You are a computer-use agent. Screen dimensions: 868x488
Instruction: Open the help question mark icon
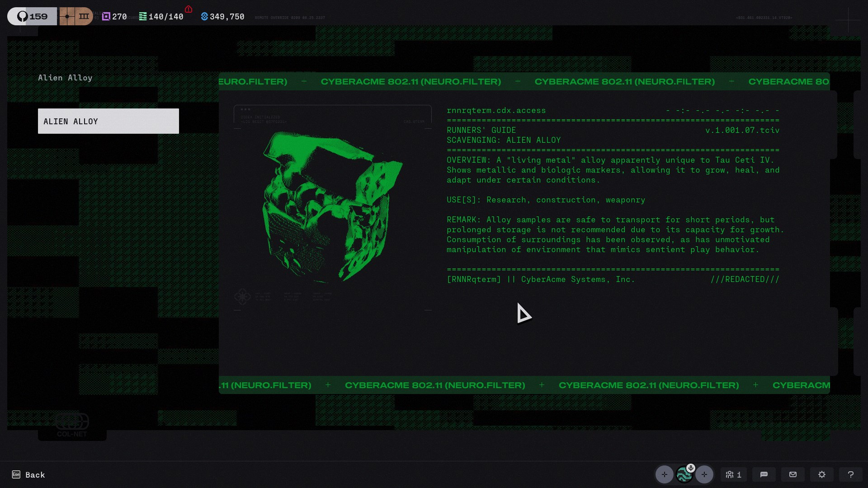point(851,474)
